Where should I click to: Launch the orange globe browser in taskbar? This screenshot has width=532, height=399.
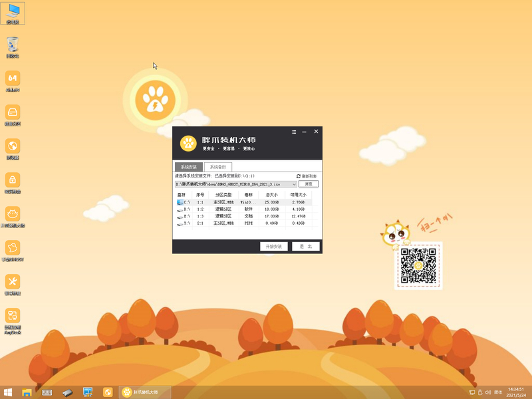pyautogui.click(x=108, y=392)
